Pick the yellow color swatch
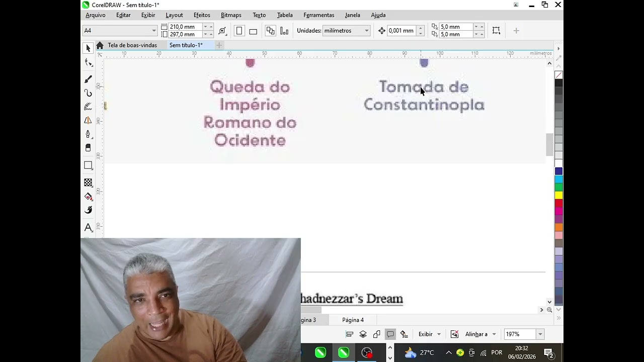Image resolution: width=644 pixels, height=362 pixels. coord(558,195)
